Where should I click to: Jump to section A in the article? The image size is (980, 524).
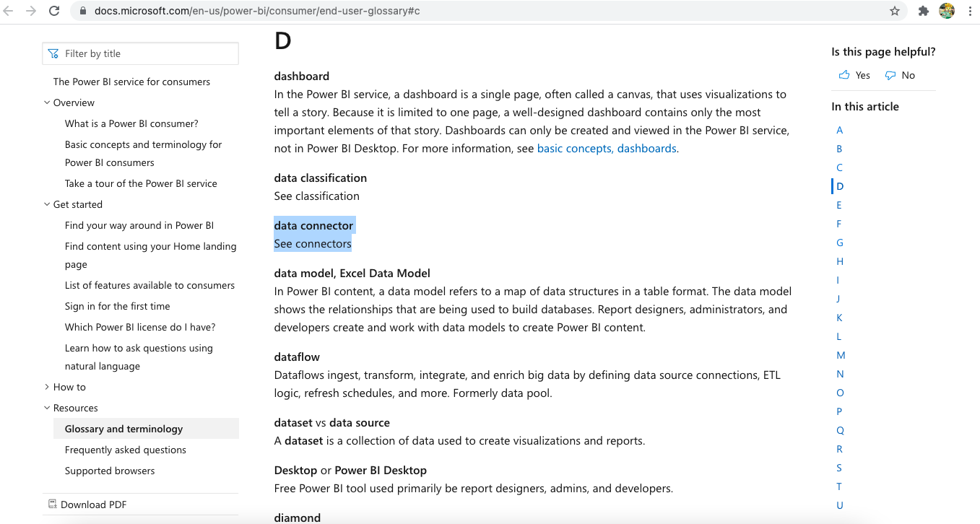[x=840, y=130]
